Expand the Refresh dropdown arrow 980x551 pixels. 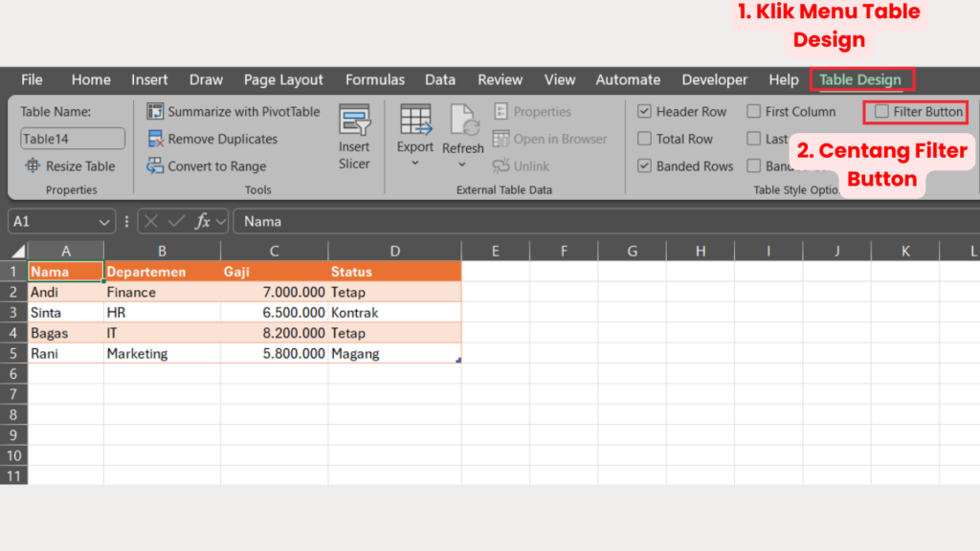point(463,165)
